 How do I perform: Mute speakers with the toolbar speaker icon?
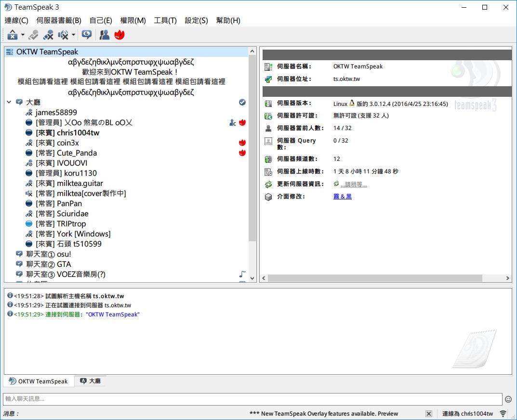point(63,35)
